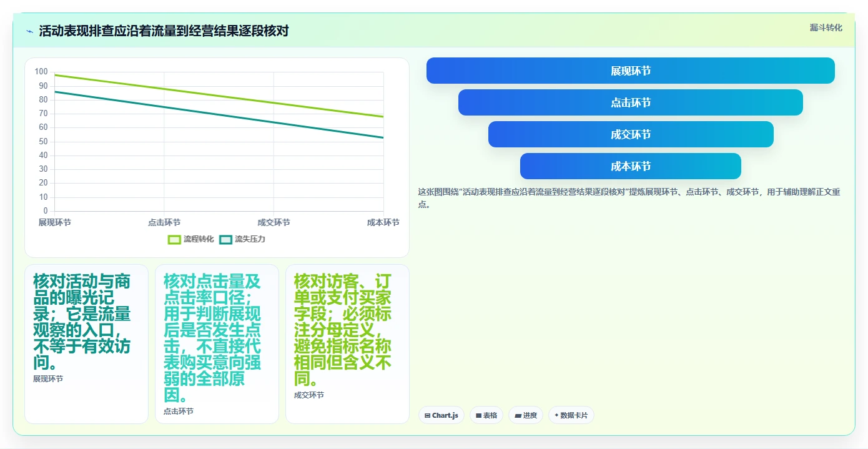868x449 pixels.
Task: Click the light green 流程转化 line
Action: pos(219,96)
